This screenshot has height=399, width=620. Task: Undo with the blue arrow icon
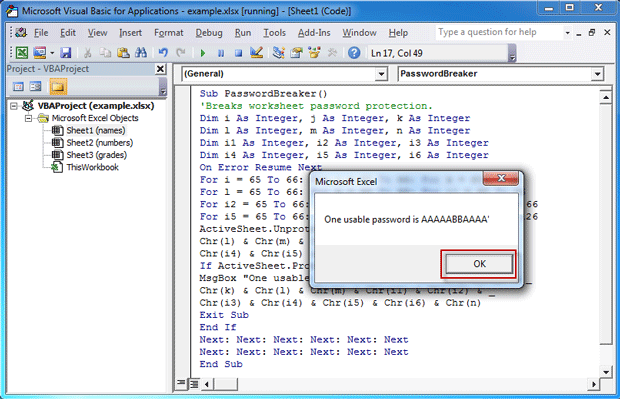tap(163, 53)
